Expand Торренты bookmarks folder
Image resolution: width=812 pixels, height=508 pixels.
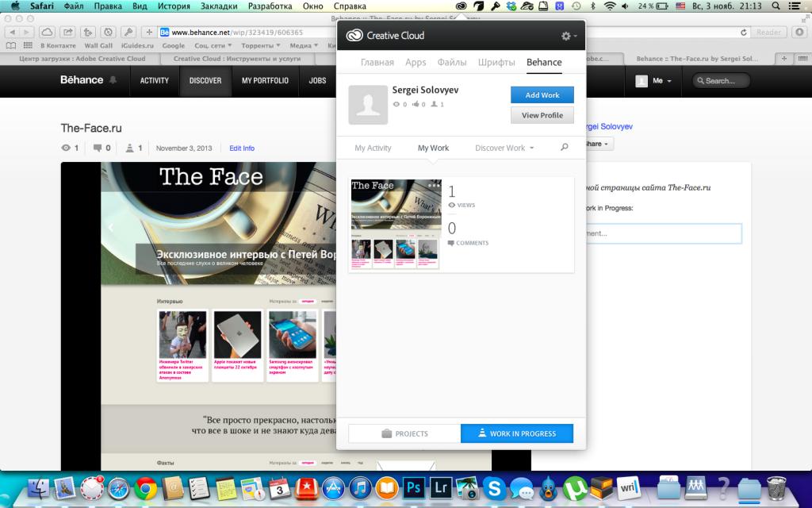(260, 45)
